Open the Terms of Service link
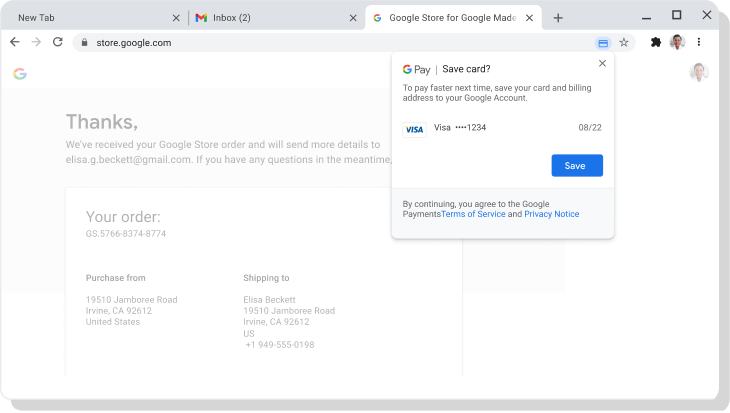 point(473,214)
